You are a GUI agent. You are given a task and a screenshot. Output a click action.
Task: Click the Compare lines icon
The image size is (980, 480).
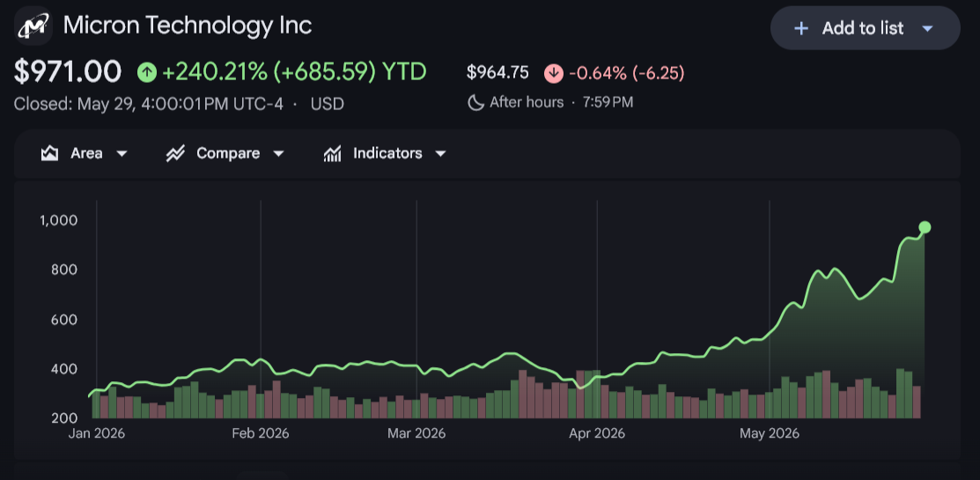(175, 153)
